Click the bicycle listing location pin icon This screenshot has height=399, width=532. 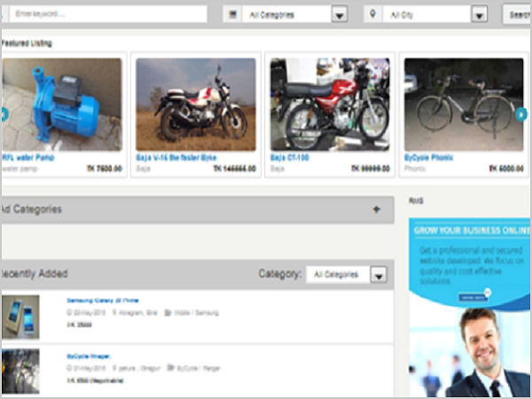114,368
